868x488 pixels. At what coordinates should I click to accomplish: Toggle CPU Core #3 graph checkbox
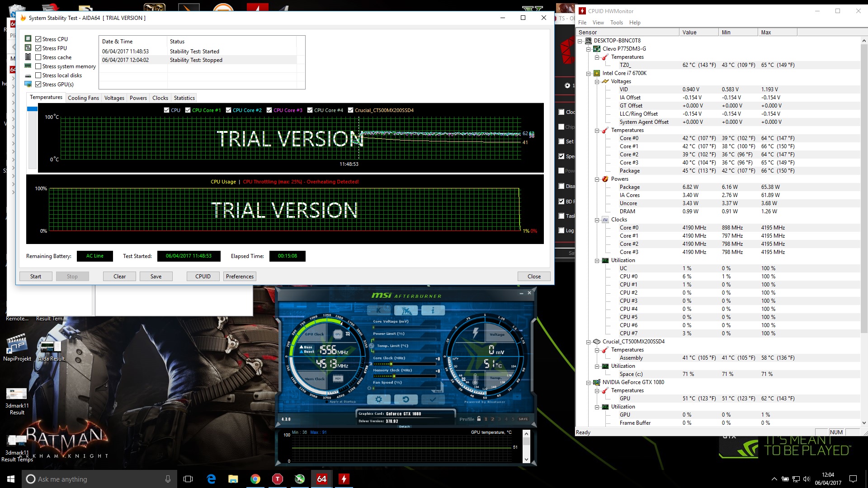click(x=269, y=110)
